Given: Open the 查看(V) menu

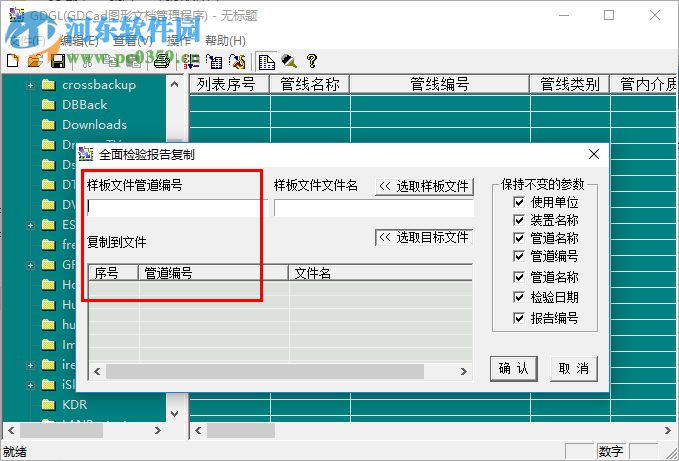Looking at the screenshot, I should pyautogui.click(x=133, y=41).
